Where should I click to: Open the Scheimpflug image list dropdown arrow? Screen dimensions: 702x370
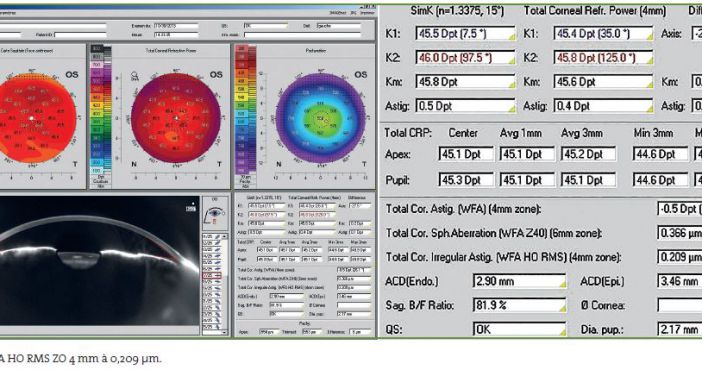coord(224,237)
